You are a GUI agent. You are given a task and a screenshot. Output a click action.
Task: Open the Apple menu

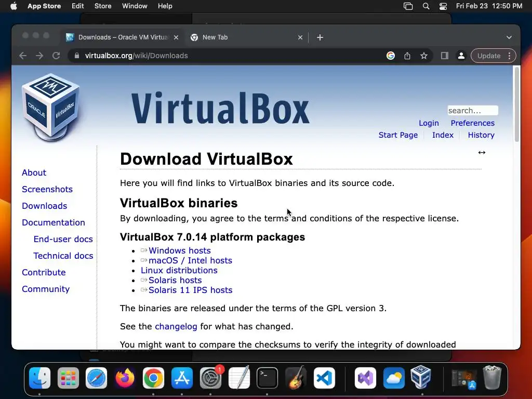point(14,6)
